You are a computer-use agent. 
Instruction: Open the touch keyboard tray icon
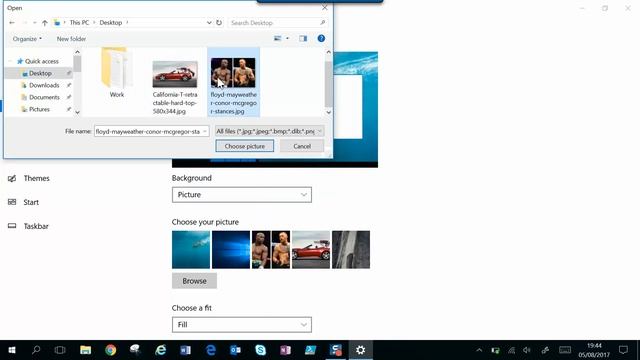pos(565,350)
